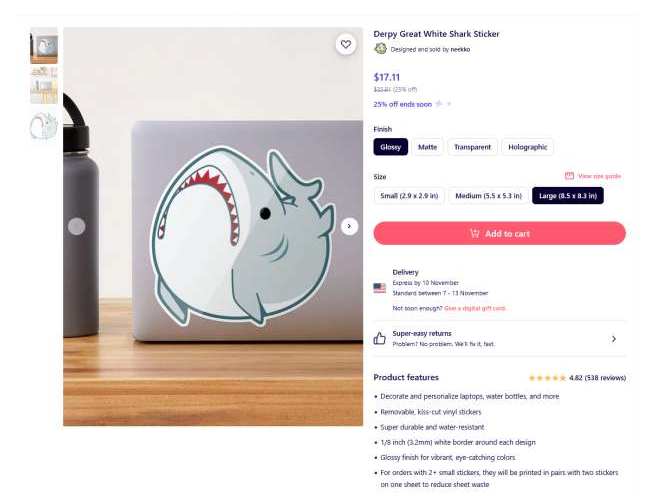
Task: Select the Matte finish option
Action: 427,147
